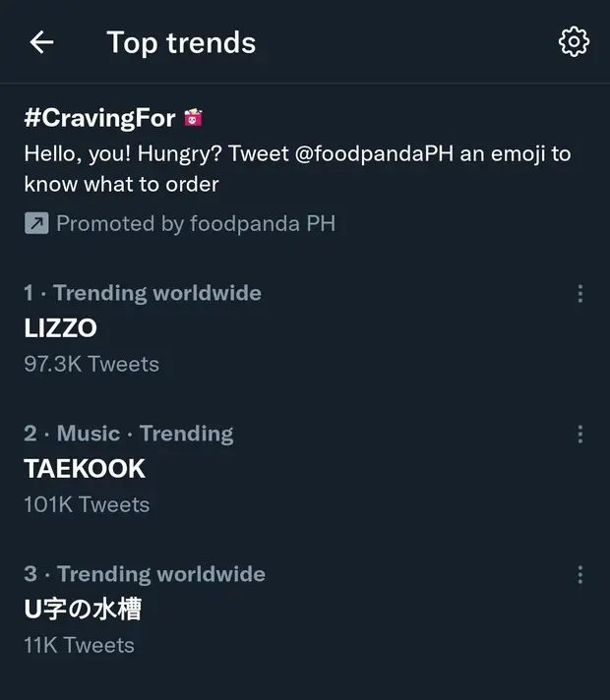Click the "Promoted by foodpanda PH" label
This screenshot has height=700, width=610.
(195, 223)
